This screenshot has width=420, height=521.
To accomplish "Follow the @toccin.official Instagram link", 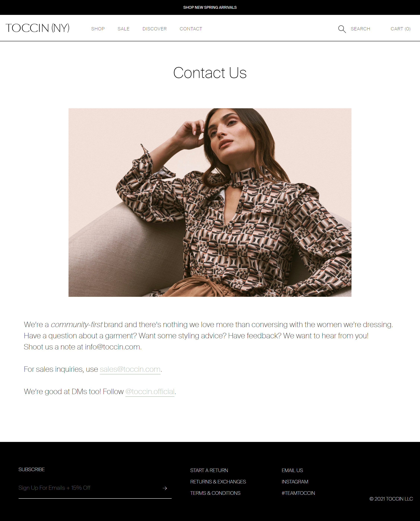I will pyautogui.click(x=150, y=391).
